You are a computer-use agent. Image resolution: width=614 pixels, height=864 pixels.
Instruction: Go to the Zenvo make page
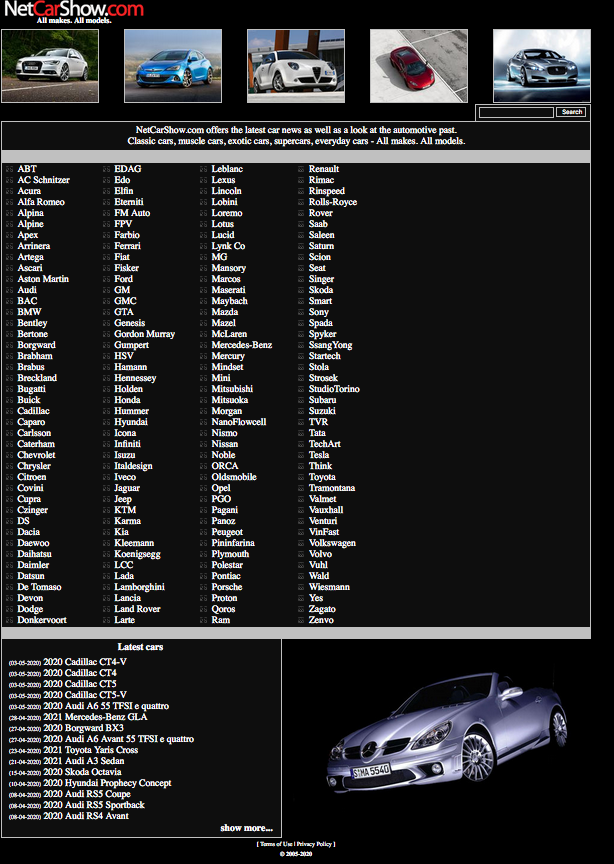(321, 620)
